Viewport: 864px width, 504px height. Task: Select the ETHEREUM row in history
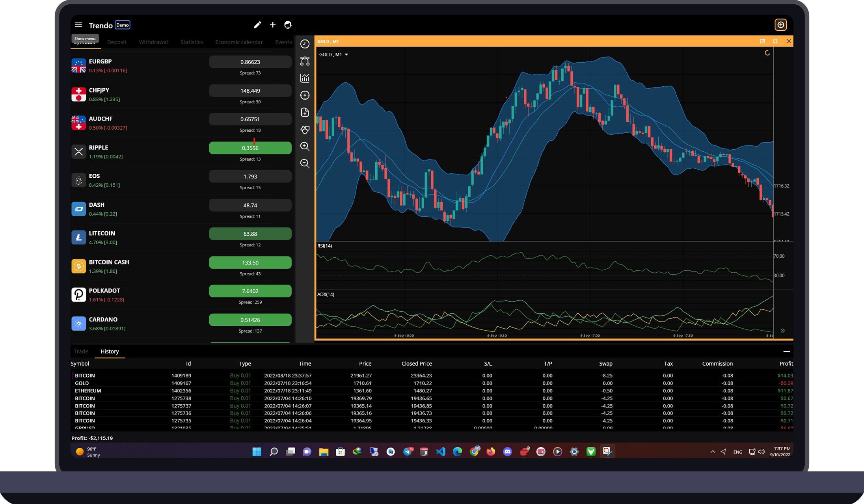coord(432,391)
